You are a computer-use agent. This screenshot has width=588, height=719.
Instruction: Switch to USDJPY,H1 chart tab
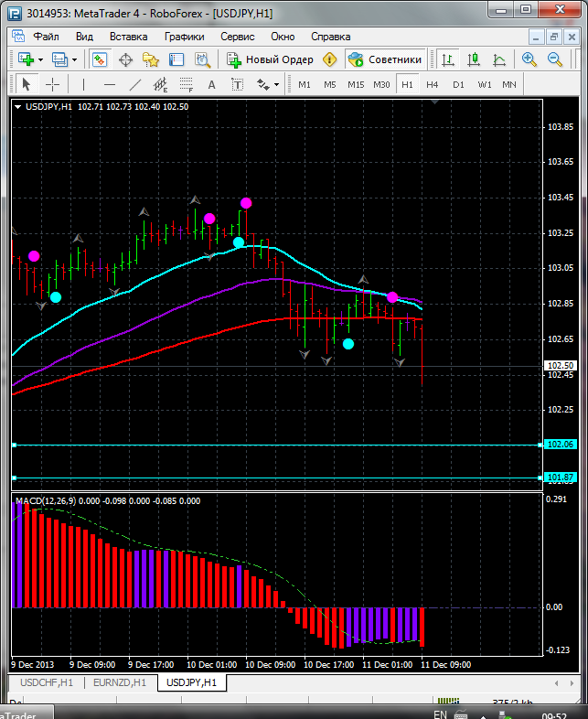[x=191, y=682]
